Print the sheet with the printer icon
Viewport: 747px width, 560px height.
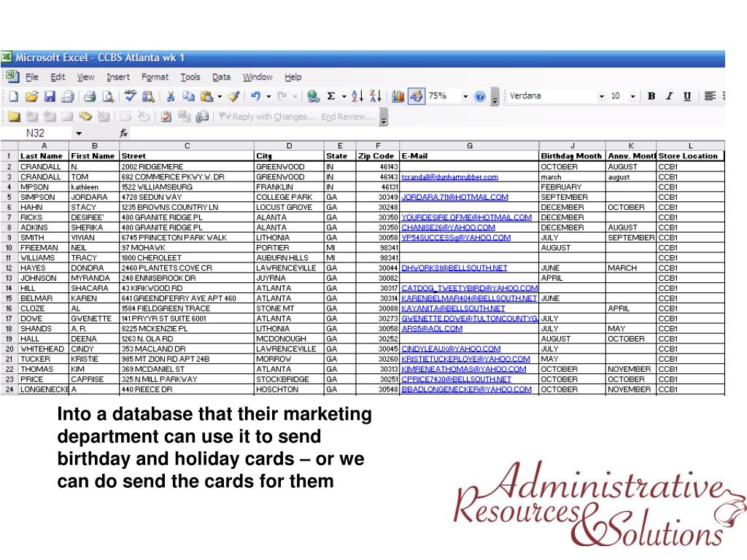click(90, 97)
